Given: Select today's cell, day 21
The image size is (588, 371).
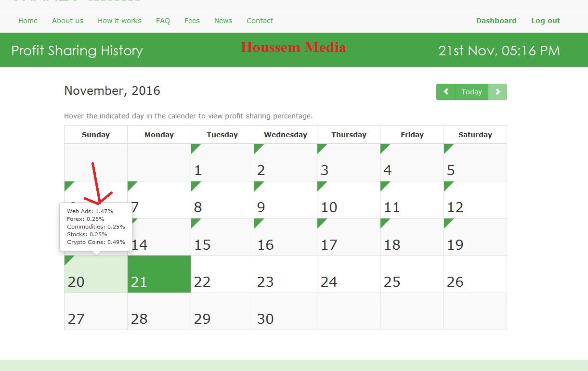Looking at the screenshot, I should click(159, 274).
